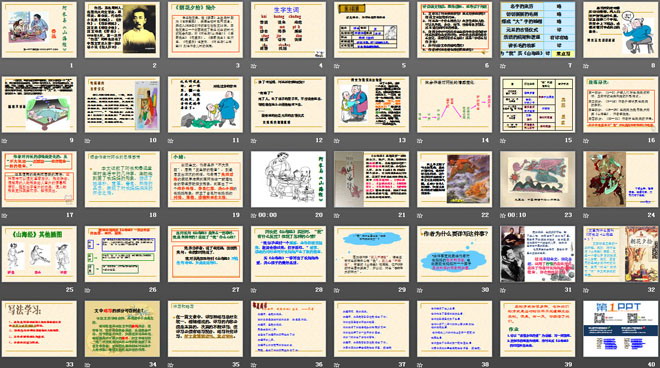Click the 00:10 timing under slide 23
The width and height of the screenshot is (660, 368).
pyautogui.click(x=517, y=215)
